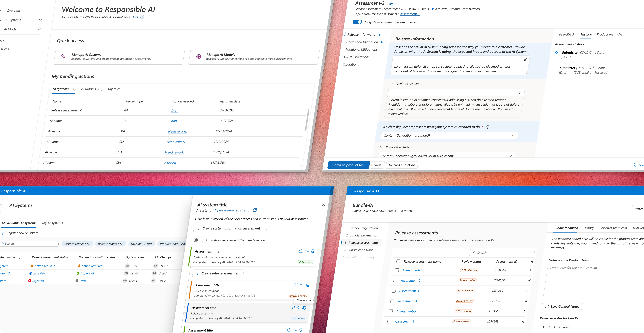Click the eye view icon on the Approved assessment card
The height and width of the screenshot is (333, 644).
pos(307,251)
